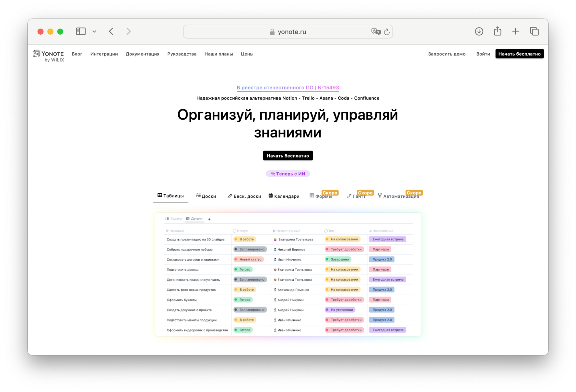The width and height of the screenshot is (576, 392).
Task: Select the Доски tab
Action: click(206, 196)
